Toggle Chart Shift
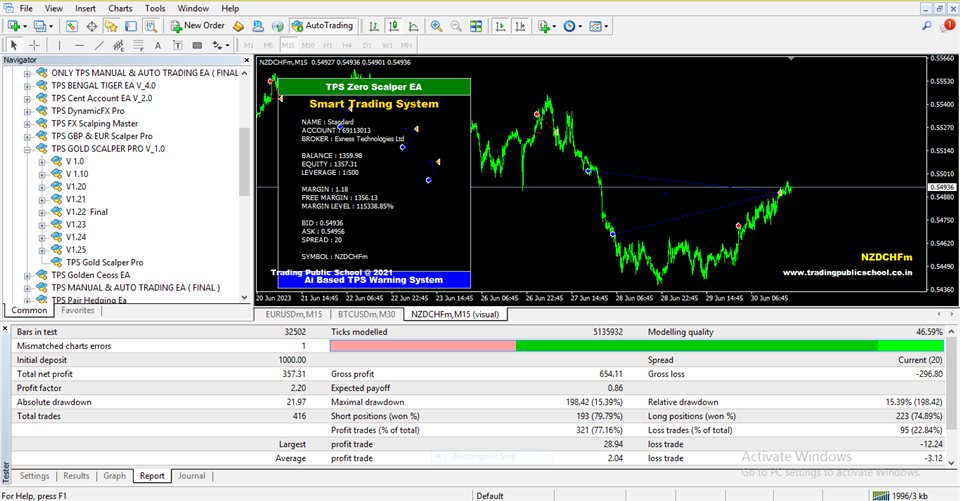This screenshot has width=960, height=501. 520,26
